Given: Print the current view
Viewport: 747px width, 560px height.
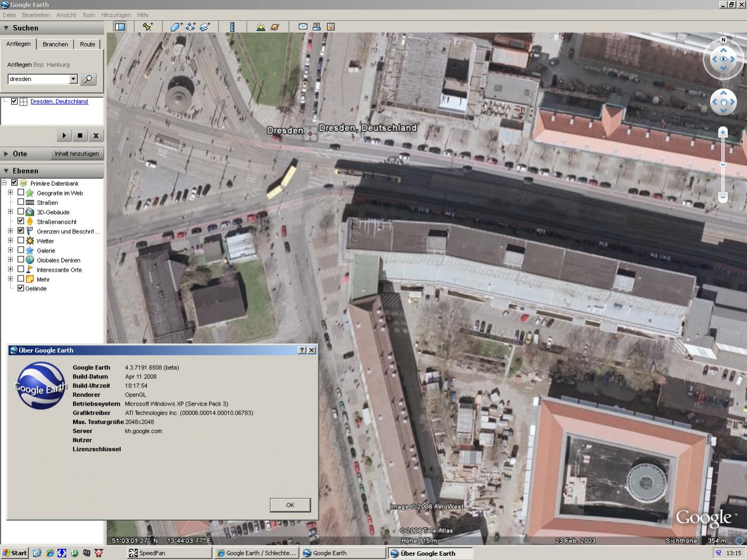Looking at the screenshot, I should pos(317,27).
